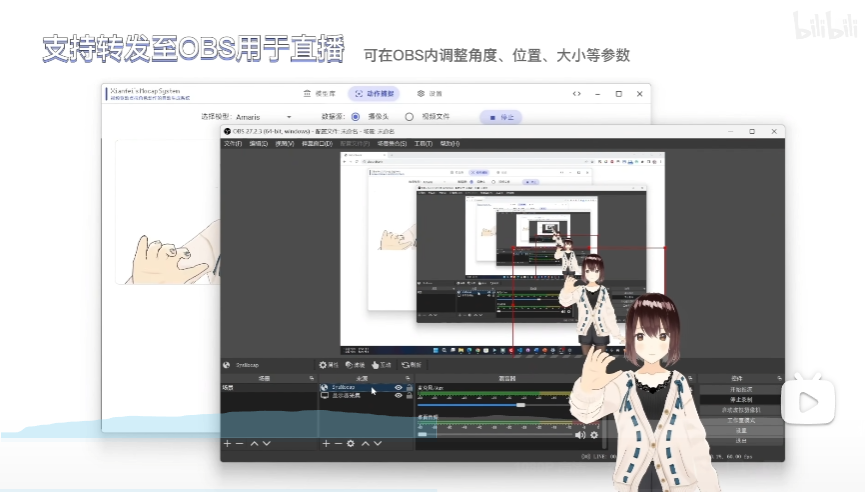Click the hand-icon interact button in the source toolbar
Image resolution: width=865 pixels, height=497 pixels.
[381, 365]
